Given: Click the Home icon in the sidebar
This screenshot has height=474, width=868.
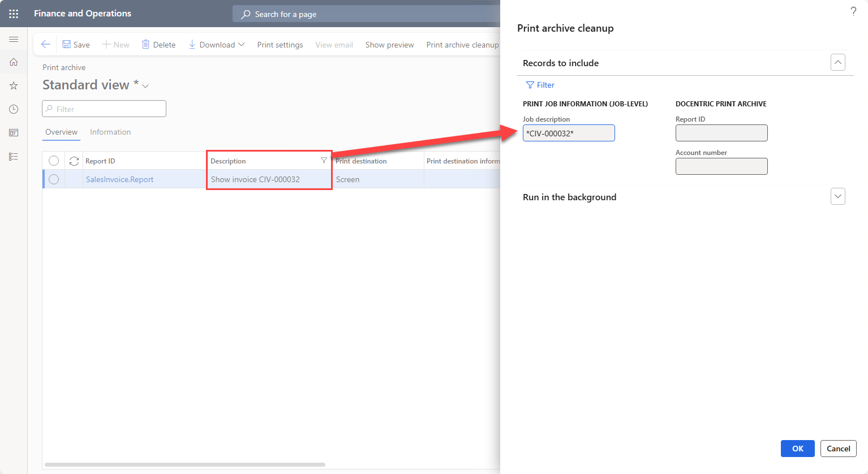Looking at the screenshot, I should 14,62.
